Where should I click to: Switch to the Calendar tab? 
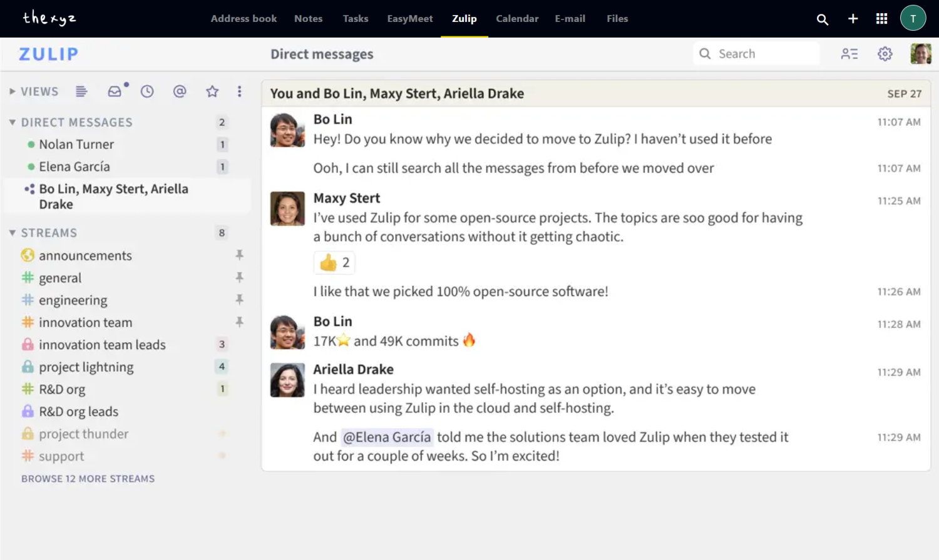517,19
